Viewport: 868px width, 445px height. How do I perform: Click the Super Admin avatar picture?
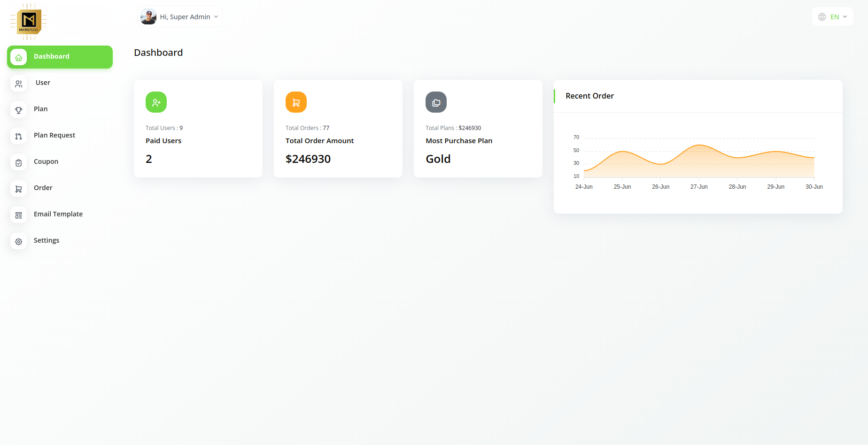pyautogui.click(x=148, y=17)
